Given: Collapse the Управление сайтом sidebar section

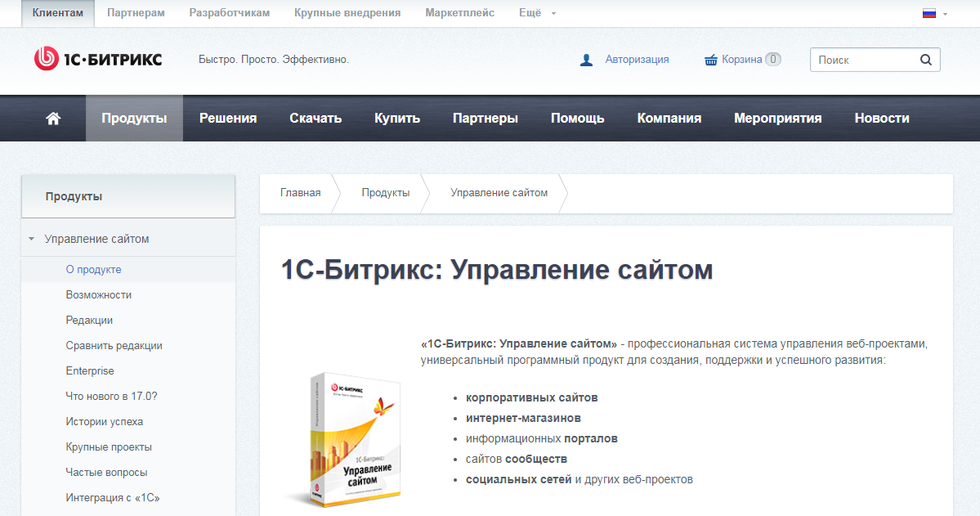Looking at the screenshot, I should point(30,238).
